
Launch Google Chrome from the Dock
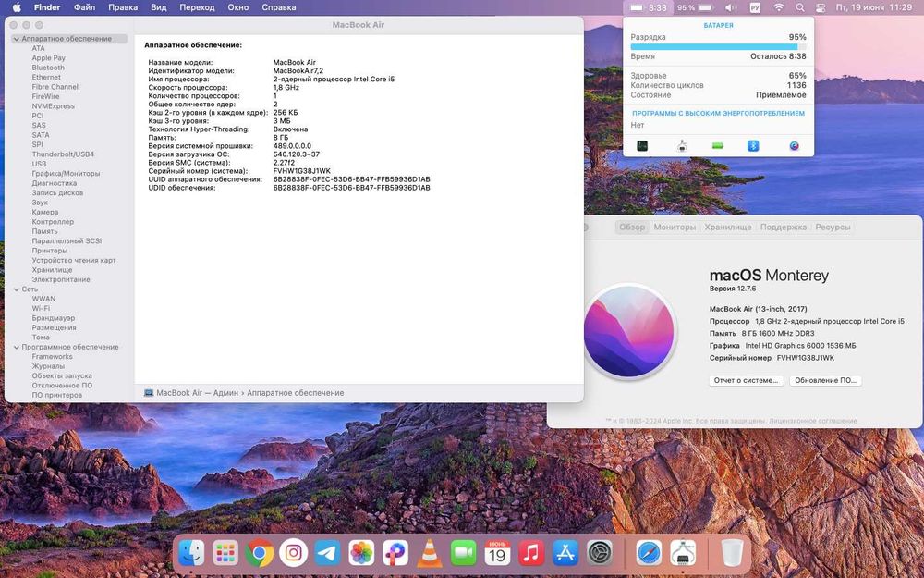pos(260,553)
